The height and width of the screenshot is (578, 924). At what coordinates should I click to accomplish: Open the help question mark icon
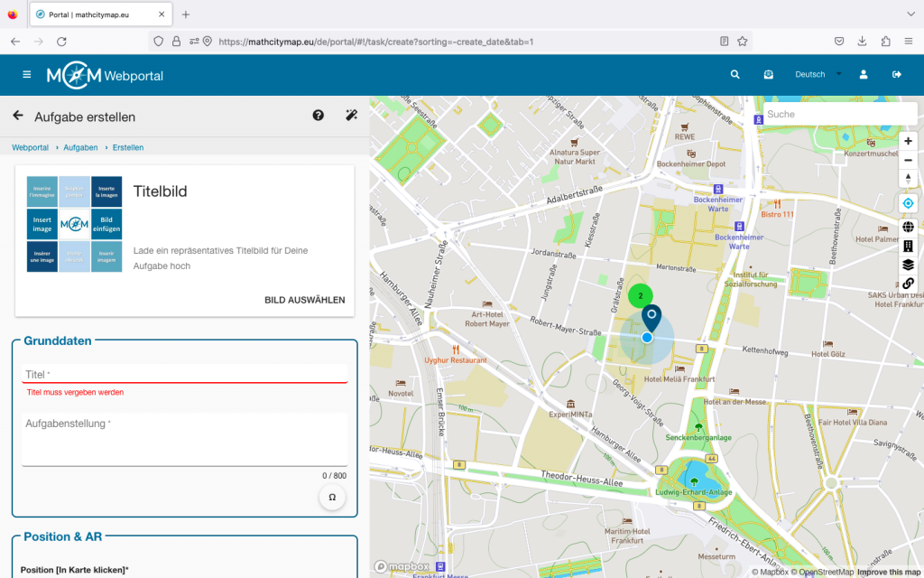pyautogui.click(x=319, y=116)
